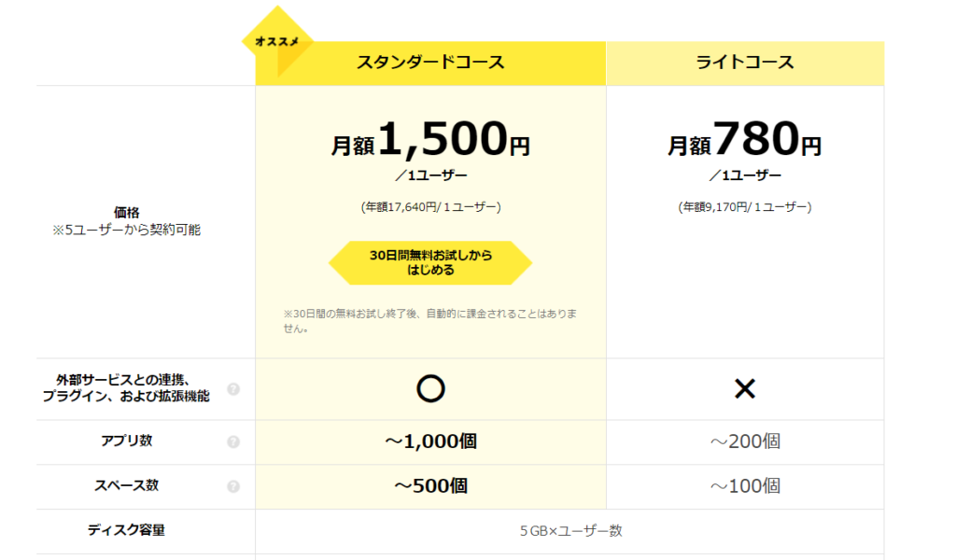
Task: Select the ライトコース column header
Action: tap(744, 63)
